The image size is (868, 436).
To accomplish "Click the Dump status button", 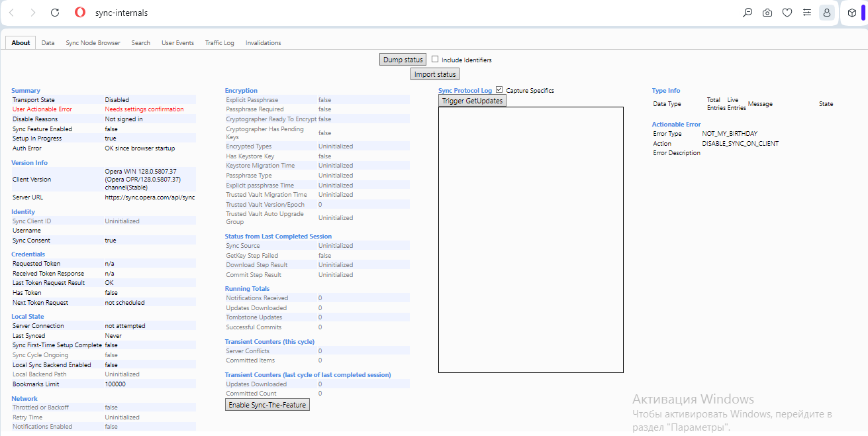I will point(403,59).
